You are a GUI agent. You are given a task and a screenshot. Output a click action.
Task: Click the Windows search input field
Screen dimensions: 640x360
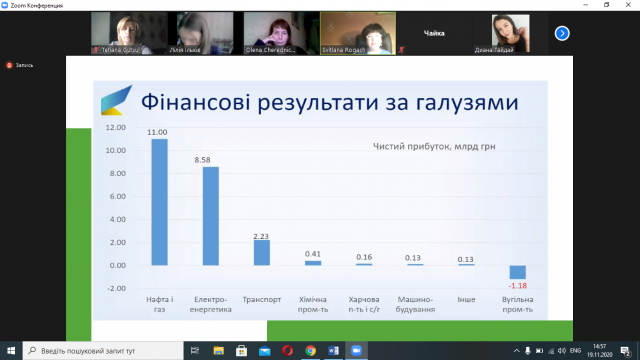(103, 351)
